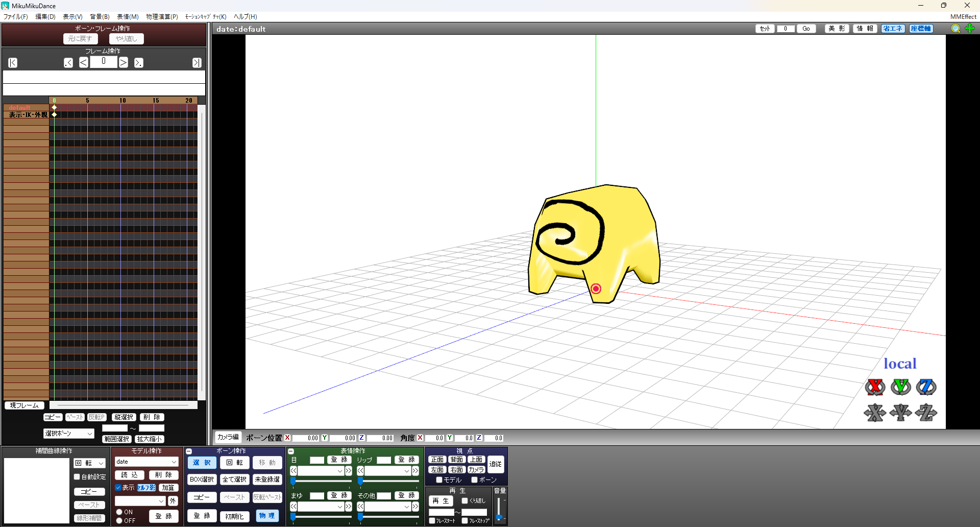Image resolution: width=980 pixels, height=527 pixels.
Task: Click the リップ morph slider handle
Action: tap(360, 481)
